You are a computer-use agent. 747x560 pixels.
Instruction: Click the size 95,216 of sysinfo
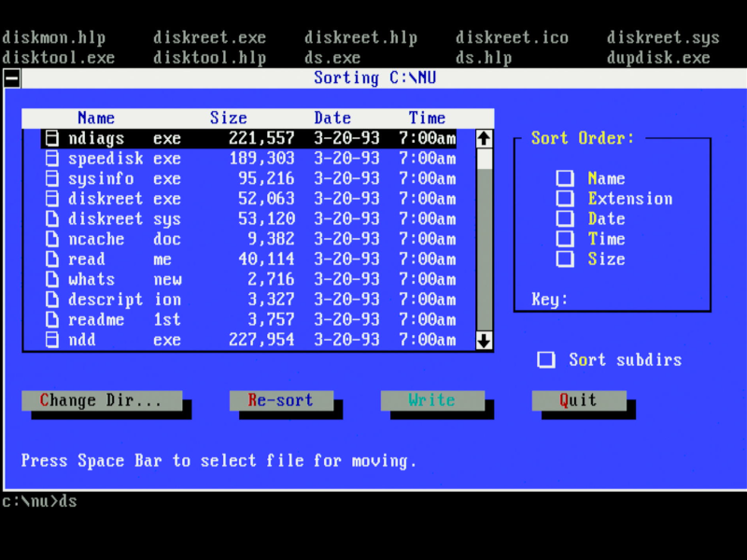tap(266, 178)
